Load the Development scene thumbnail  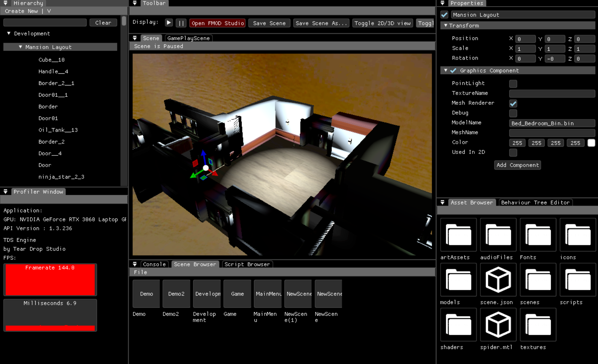pyautogui.click(x=207, y=294)
